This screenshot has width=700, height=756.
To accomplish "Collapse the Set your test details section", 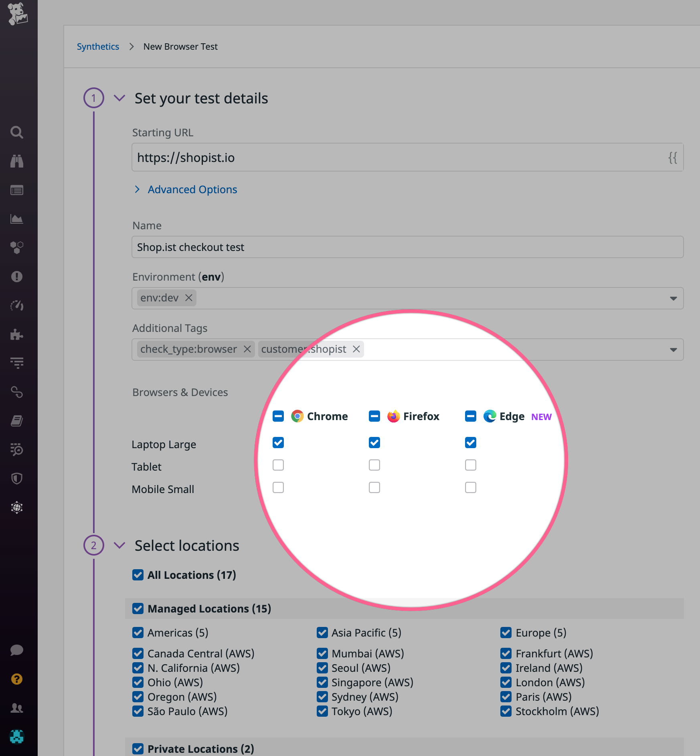I will 119,98.
